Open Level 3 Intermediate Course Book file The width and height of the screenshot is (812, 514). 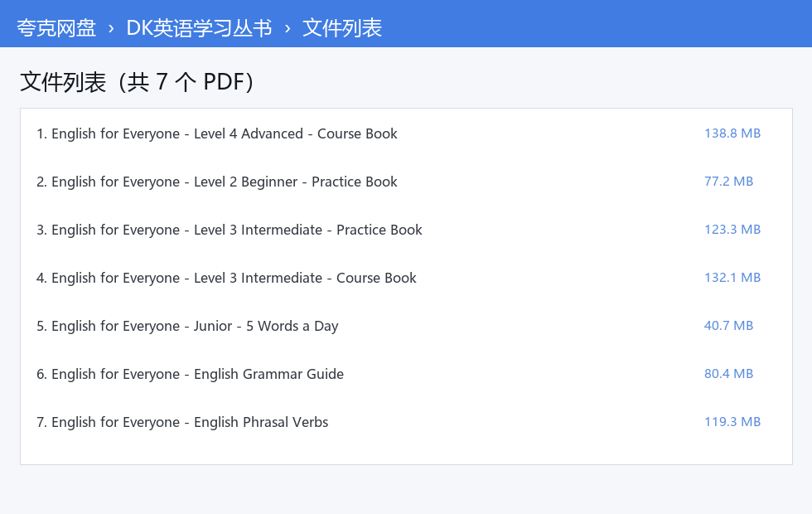(226, 279)
